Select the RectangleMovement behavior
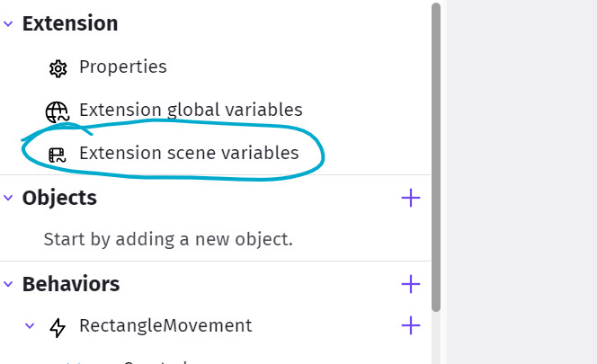The width and height of the screenshot is (597, 364). point(165,325)
